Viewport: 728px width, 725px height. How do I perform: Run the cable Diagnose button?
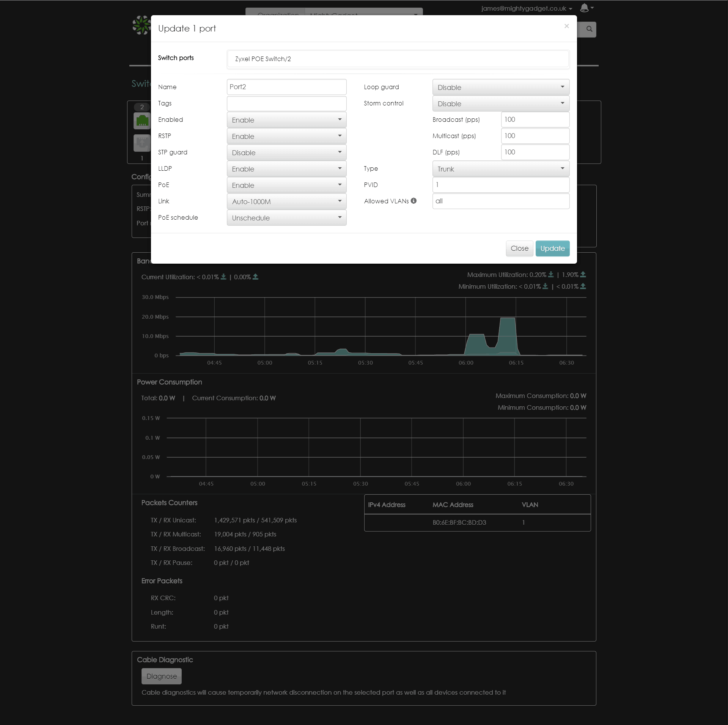(x=162, y=676)
